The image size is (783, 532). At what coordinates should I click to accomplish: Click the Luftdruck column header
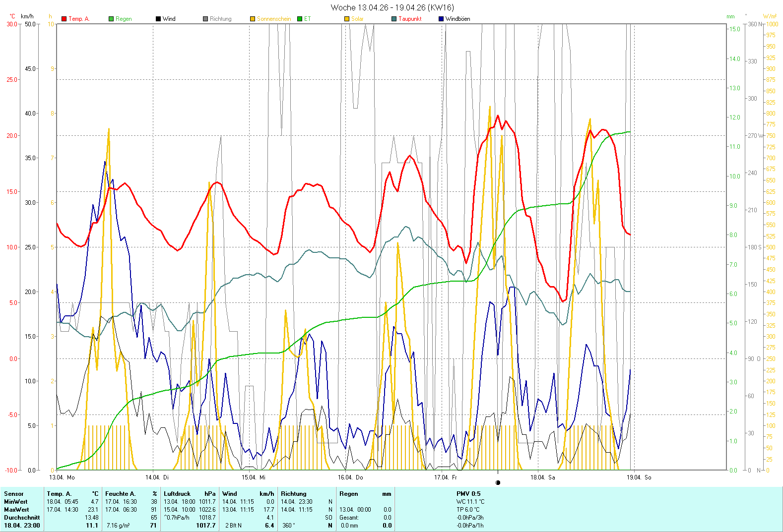tap(177, 494)
